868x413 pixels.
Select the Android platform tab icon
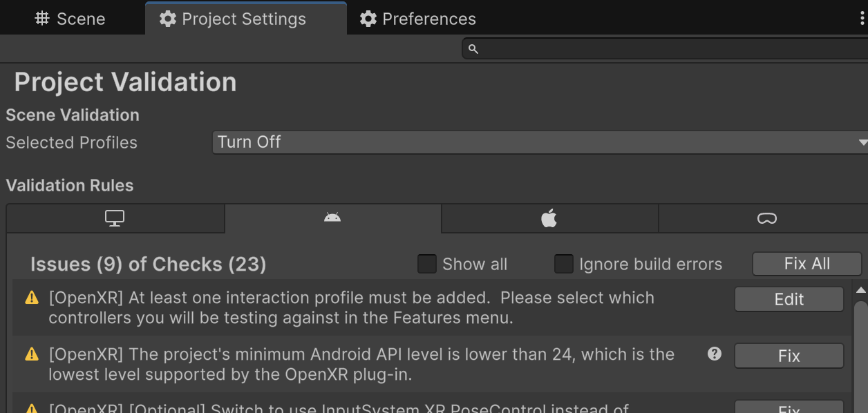(332, 218)
